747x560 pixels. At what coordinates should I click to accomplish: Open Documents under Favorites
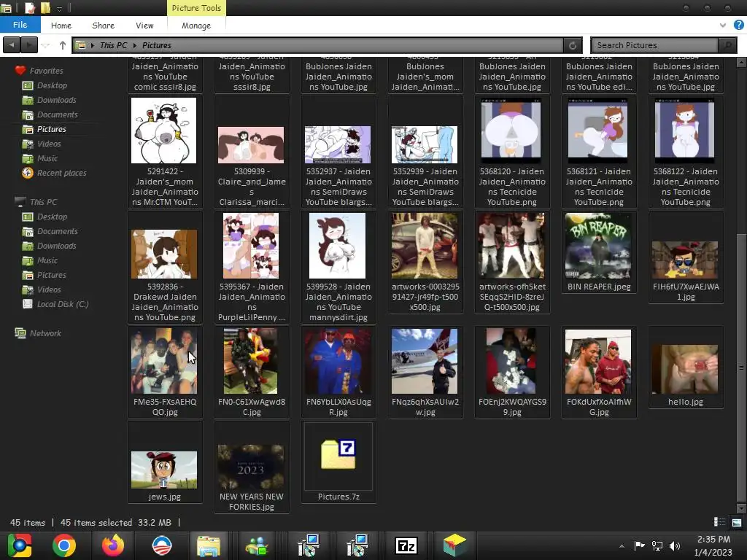(57, 114)
